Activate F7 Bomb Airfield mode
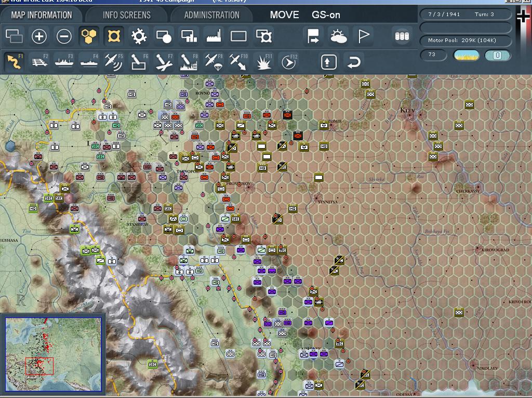The height and width of the screenshot is (398, 532). [x=164, y=62]
